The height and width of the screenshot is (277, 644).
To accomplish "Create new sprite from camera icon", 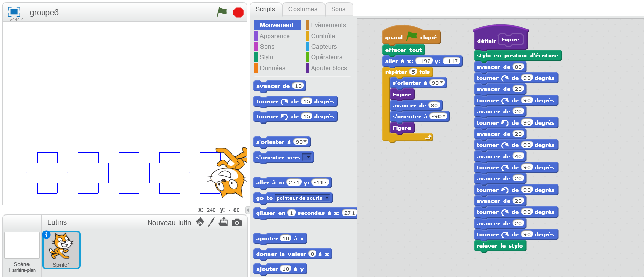I will [x=237, y=222].
